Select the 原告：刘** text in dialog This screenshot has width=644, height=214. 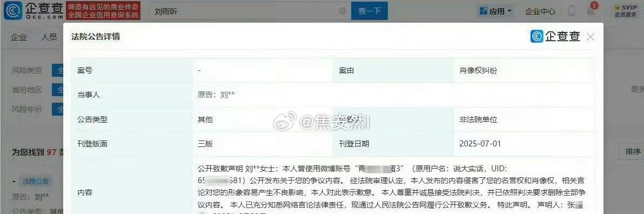tap(216, 95)
